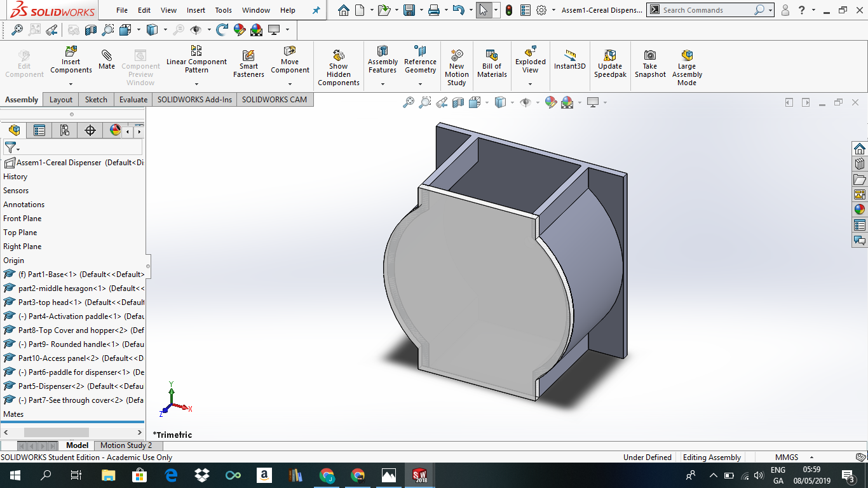
Task: Expand the Exploded View dropdown arrow
Action: (x=531, y=84)
